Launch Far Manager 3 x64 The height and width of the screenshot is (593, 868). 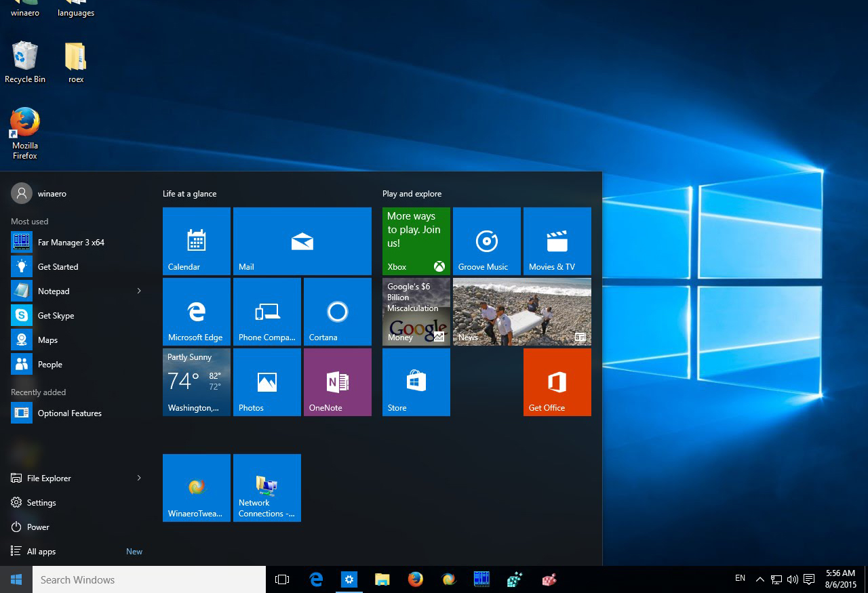[x=76, y=242]
